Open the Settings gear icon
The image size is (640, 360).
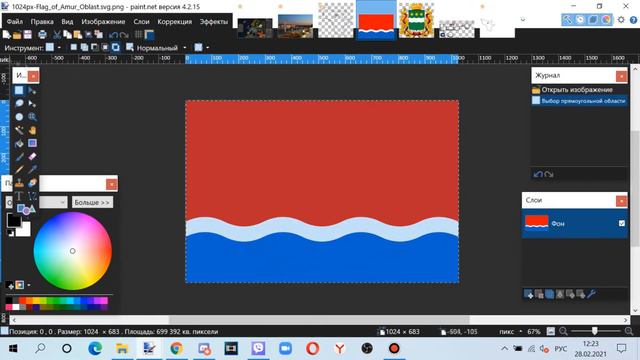pos(621,20)
